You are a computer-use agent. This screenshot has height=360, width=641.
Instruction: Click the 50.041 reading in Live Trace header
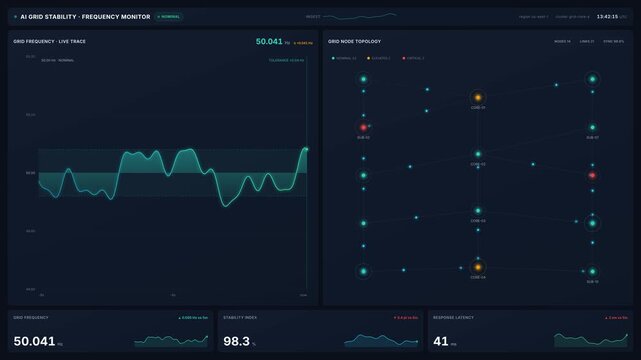[x=269, y=42]
